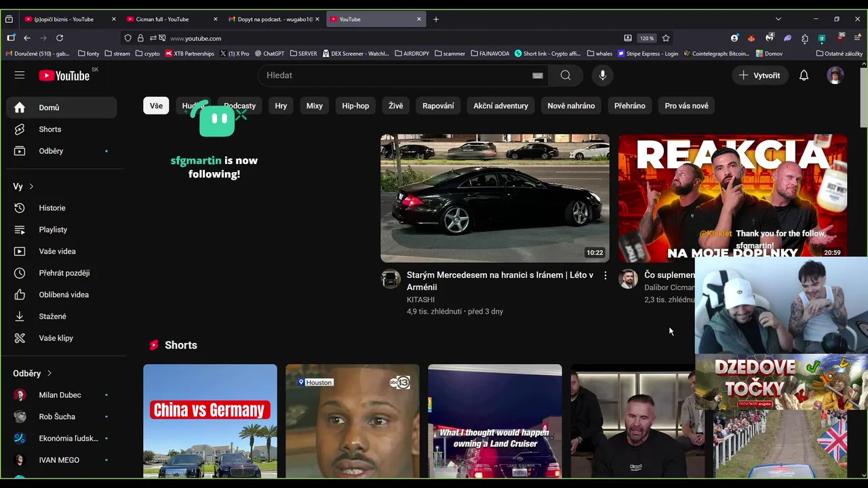Viewport: 868px width, 488px height.
Task: Open Dalibor Cicman channel avatar
Action: coord(628,279)
